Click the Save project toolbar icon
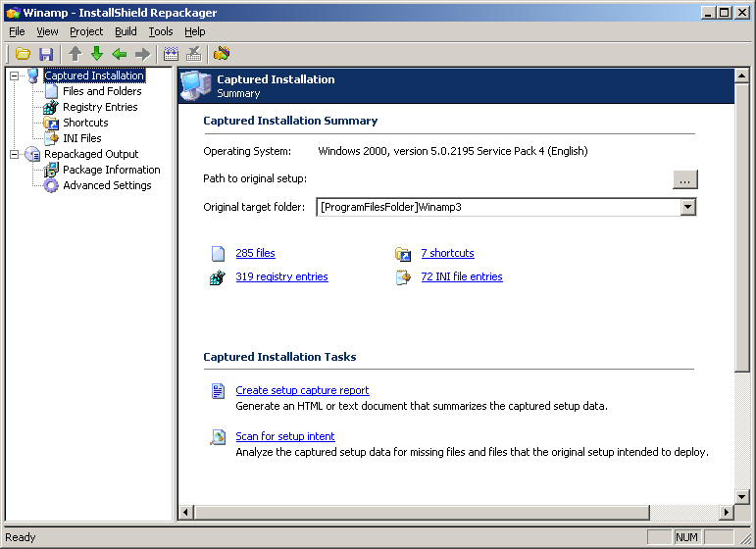756x549 pixels. coord(46,54)
